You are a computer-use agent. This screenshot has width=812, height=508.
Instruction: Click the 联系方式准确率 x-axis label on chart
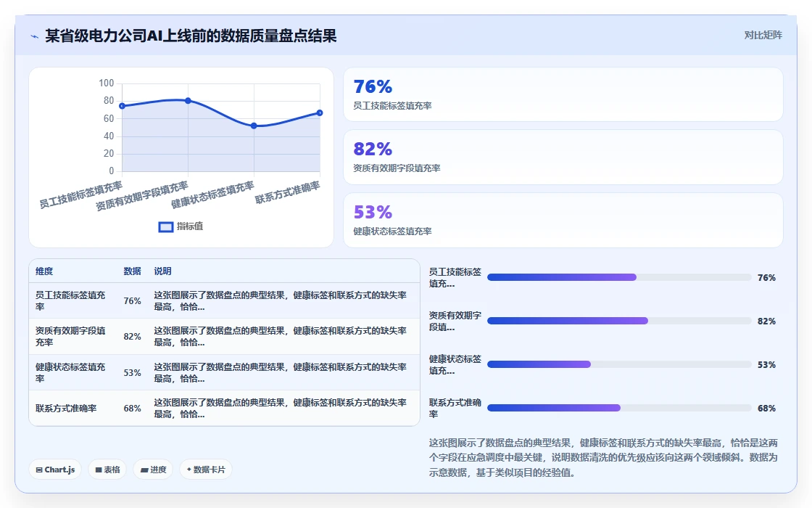pos(288,192)
